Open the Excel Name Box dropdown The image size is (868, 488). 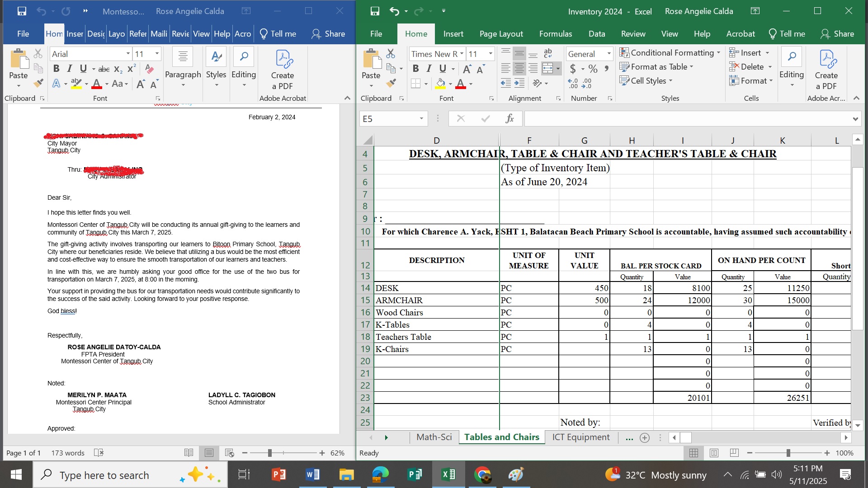[x=421, y=118]
